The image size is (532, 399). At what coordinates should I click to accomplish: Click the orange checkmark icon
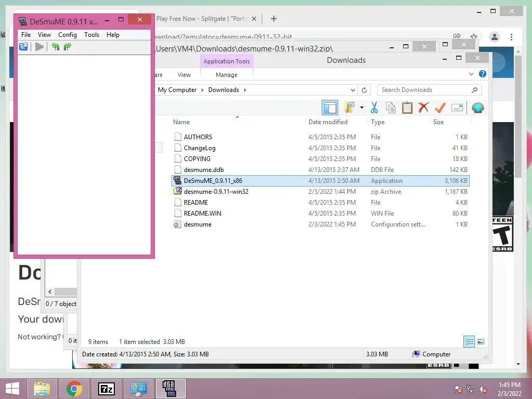(440, 108)
